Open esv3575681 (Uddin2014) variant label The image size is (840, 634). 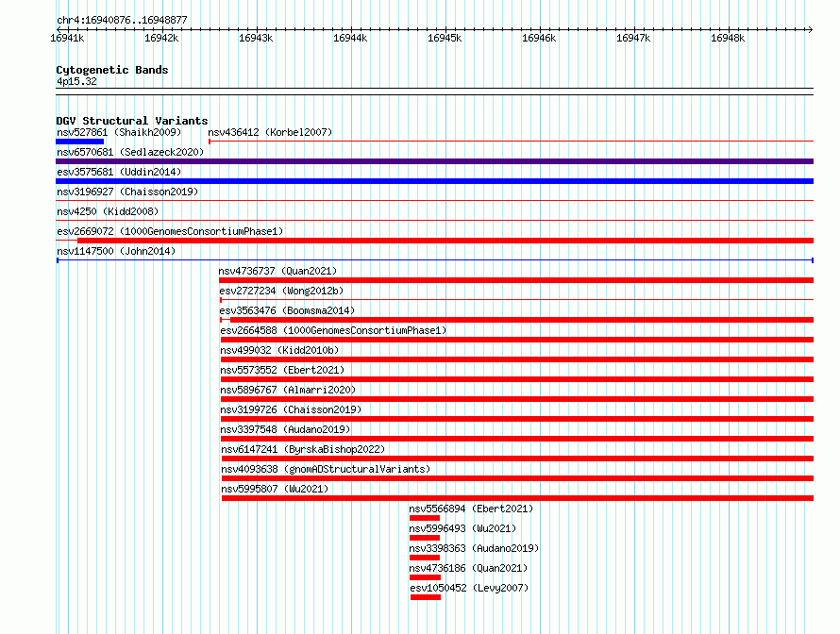click(119, 172)
